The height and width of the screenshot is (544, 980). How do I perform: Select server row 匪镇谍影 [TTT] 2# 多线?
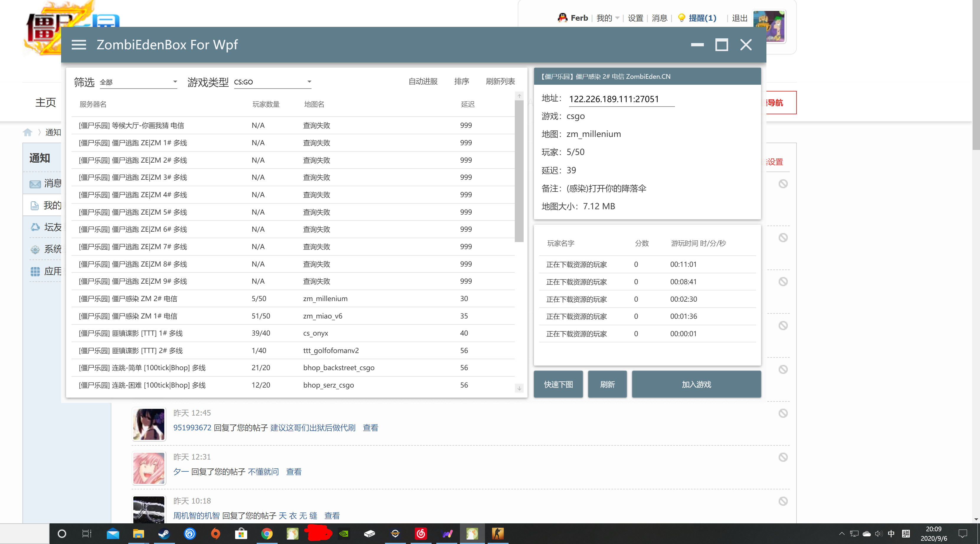pos(293,350)
